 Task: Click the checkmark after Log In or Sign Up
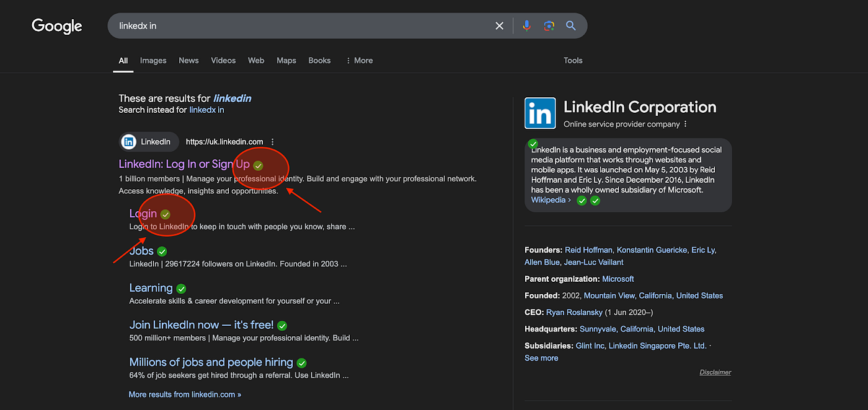point(259,165)
